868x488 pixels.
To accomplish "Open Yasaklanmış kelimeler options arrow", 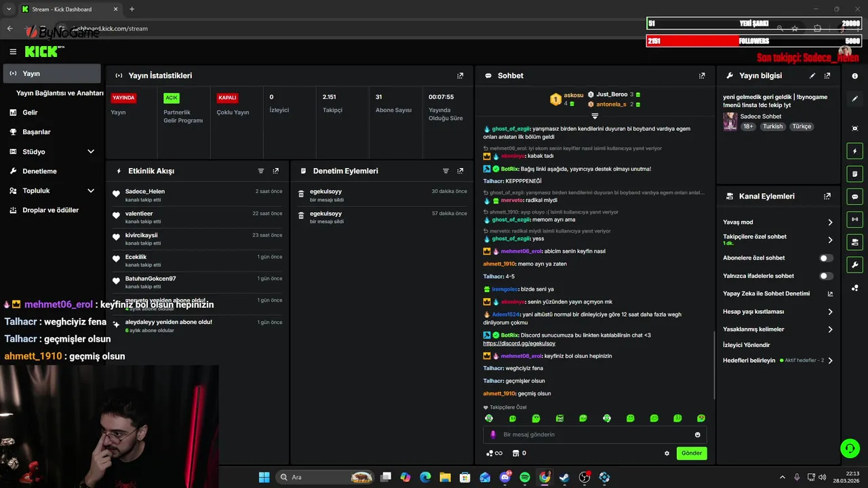I will pyautogui.click(x=830, y=329).
